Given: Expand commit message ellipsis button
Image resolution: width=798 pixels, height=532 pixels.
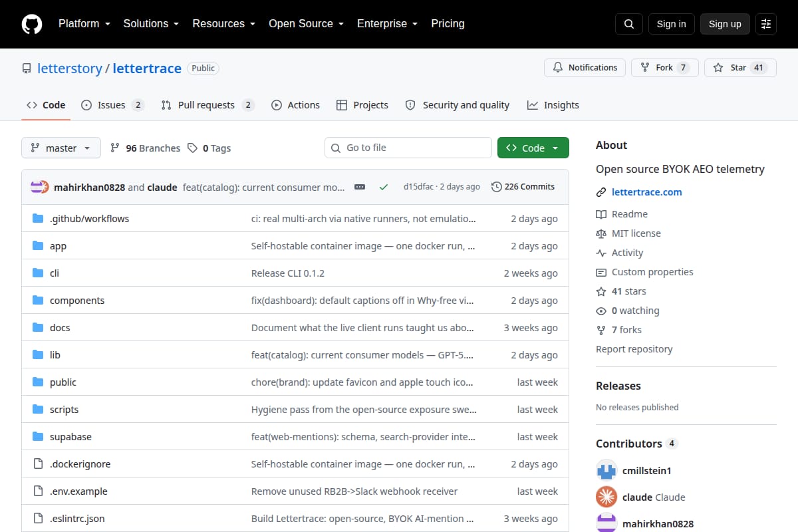Looking at the screenshot, I should click(x=360, y=187).
